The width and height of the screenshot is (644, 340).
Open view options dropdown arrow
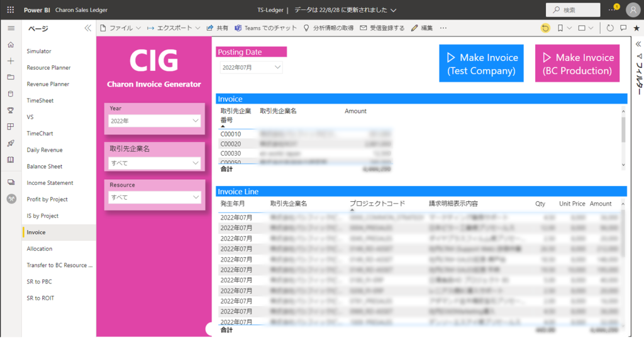(x=591, y=28)
